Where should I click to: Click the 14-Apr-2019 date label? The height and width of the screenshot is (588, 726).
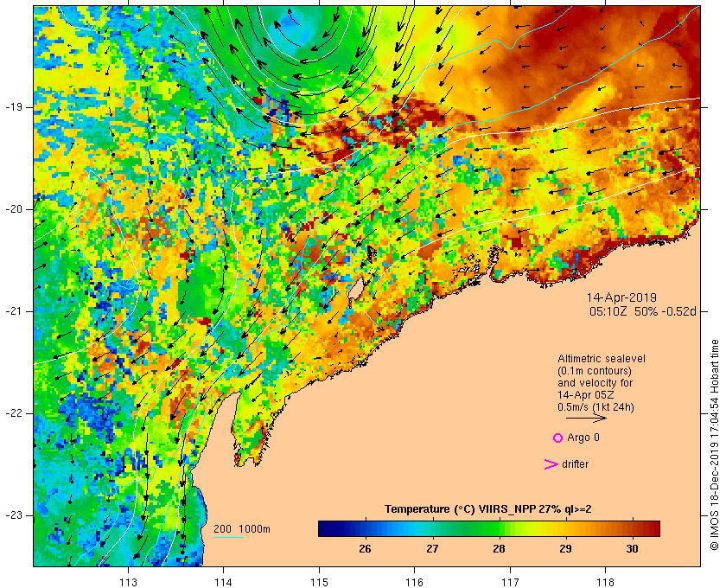tap(621, 297)
